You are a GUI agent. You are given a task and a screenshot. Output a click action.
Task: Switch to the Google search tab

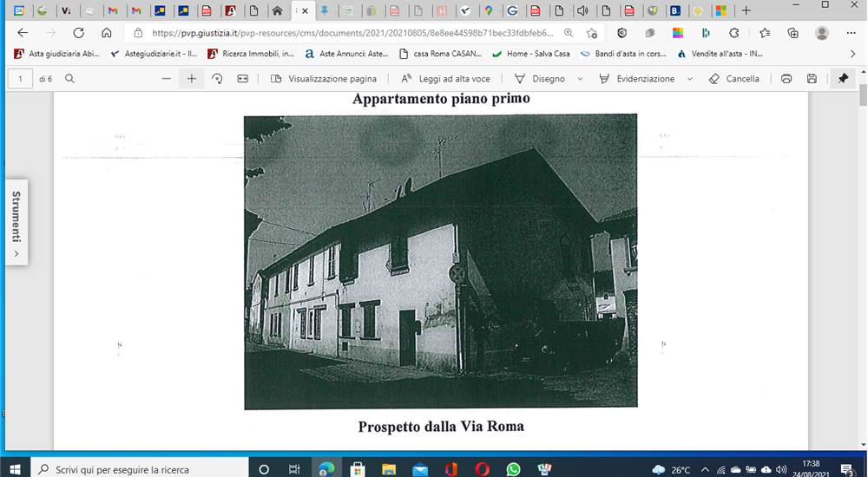click(512, 10)
